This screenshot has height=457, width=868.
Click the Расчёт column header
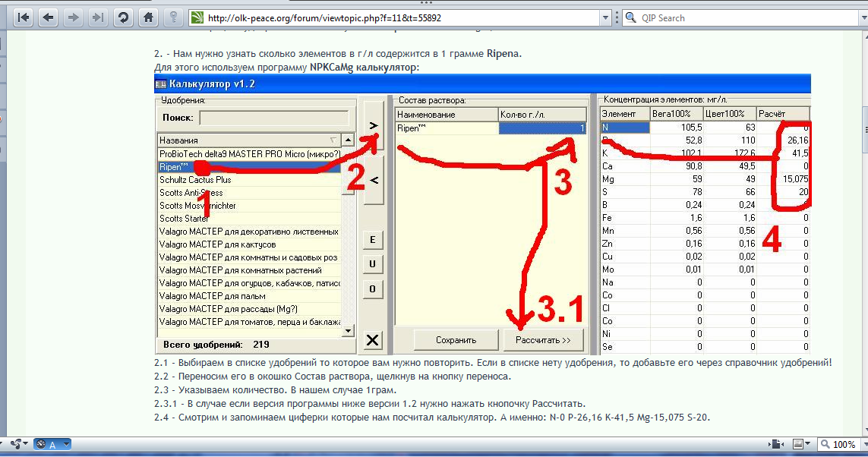[783, 114]
